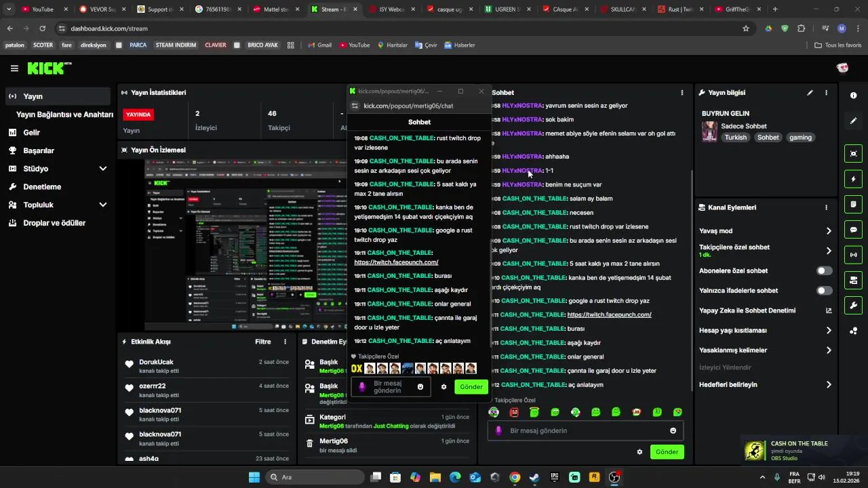Open the Sohbet panel three-dot menu
Viewport: 868px width, 488px height.
(x=682, y=92)
